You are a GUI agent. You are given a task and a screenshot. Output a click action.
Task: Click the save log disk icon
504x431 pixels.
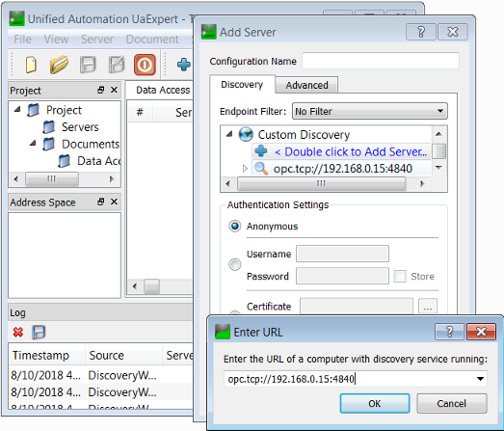39,332
